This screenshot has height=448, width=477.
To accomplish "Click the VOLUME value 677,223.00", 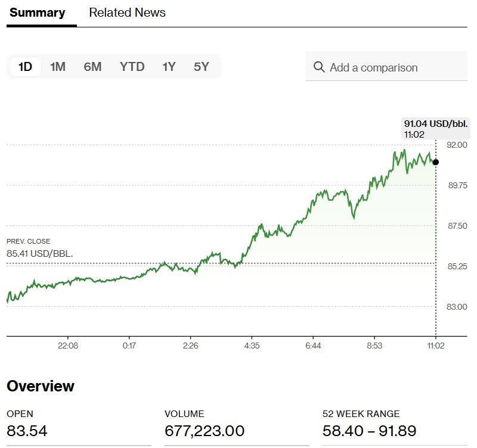I will pyautogui.click(x=205, y=431).
